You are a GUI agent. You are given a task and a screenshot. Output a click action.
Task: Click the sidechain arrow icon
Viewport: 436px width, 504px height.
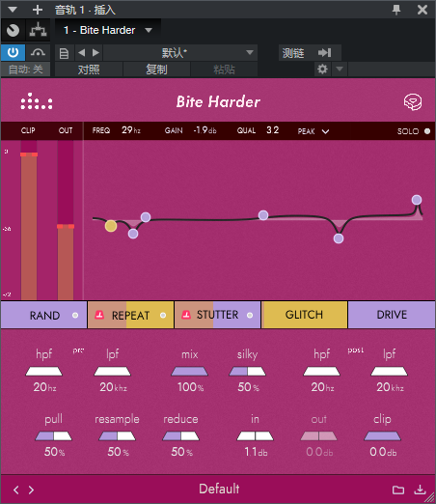tap(325, 52)
